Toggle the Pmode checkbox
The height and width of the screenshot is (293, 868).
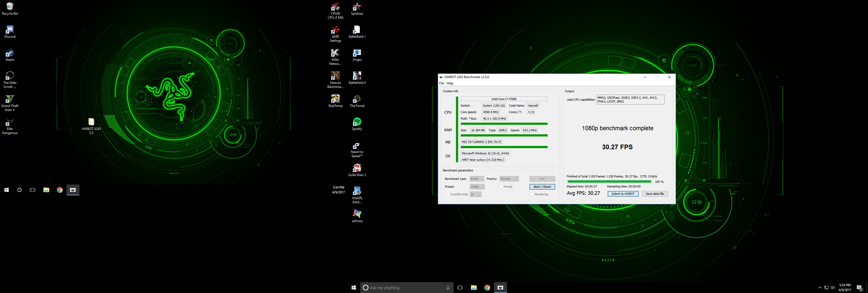(x=501, y=187)
